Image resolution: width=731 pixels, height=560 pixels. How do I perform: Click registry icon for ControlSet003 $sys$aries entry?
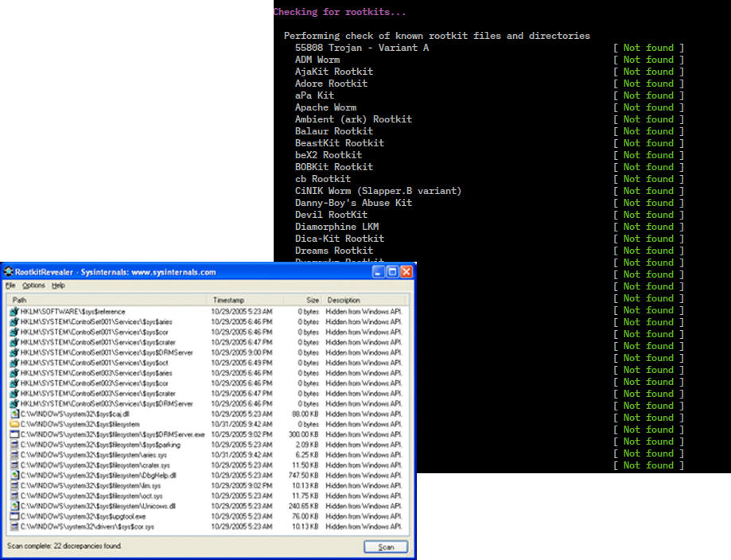[x=14, y=373]
